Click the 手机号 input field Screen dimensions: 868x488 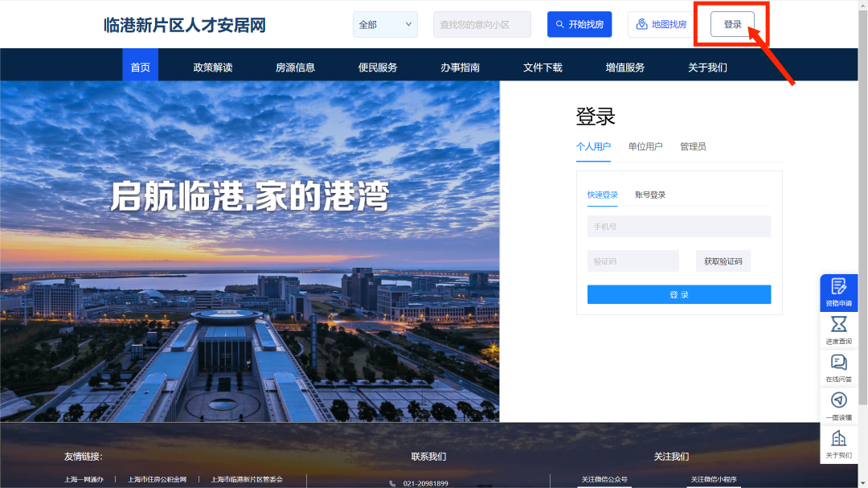(678, 227)
